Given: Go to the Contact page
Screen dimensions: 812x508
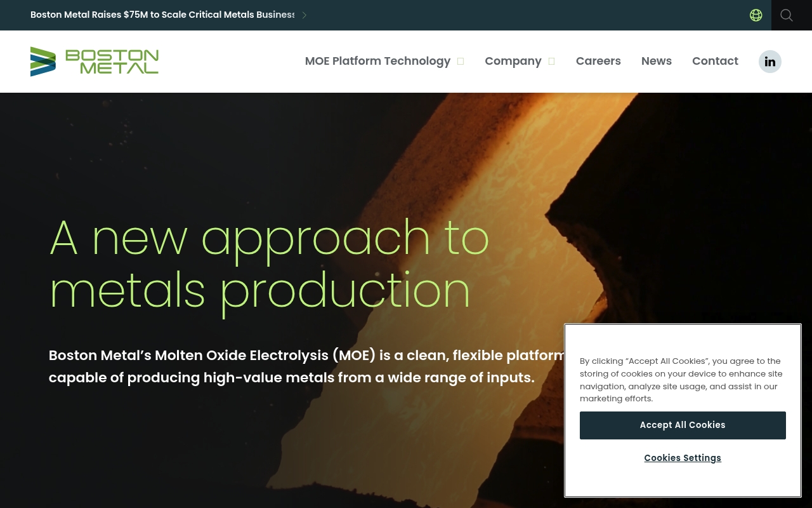Looking at the screenshot, I should click(715, 61).
